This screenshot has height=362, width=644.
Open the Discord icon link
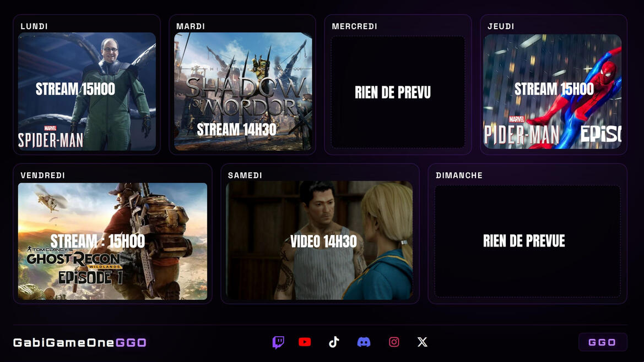(364, 342)
